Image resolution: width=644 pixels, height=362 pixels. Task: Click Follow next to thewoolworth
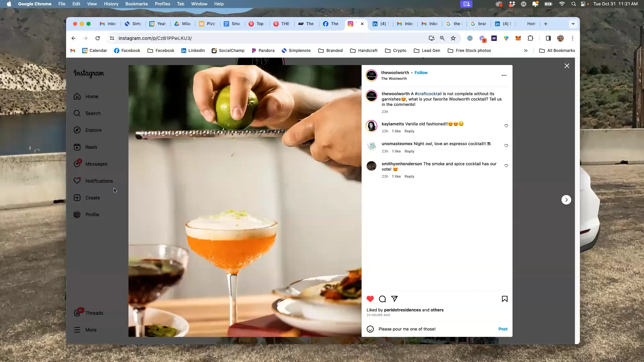tap(421, 72)
